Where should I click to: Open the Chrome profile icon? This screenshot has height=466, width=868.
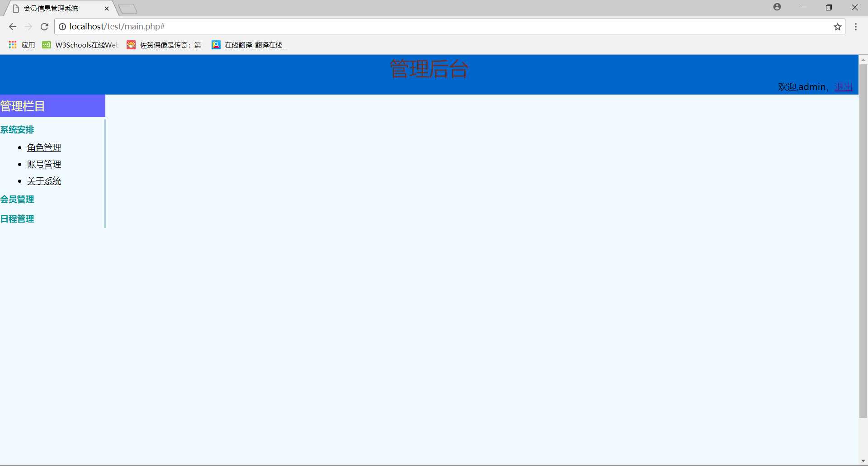(x=777, y=7)
